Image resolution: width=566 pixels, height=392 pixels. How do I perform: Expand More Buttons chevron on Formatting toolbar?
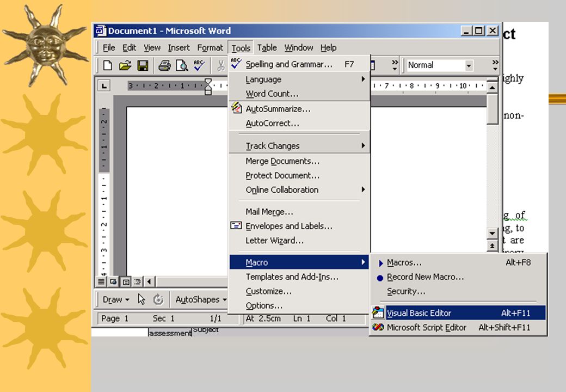coord(495,65)
